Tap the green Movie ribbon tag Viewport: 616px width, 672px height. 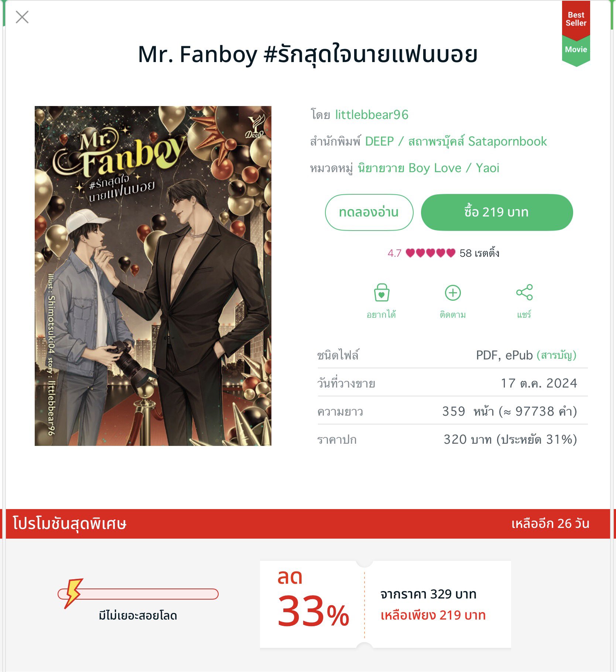pyautogui.click(x=576, y=50)
